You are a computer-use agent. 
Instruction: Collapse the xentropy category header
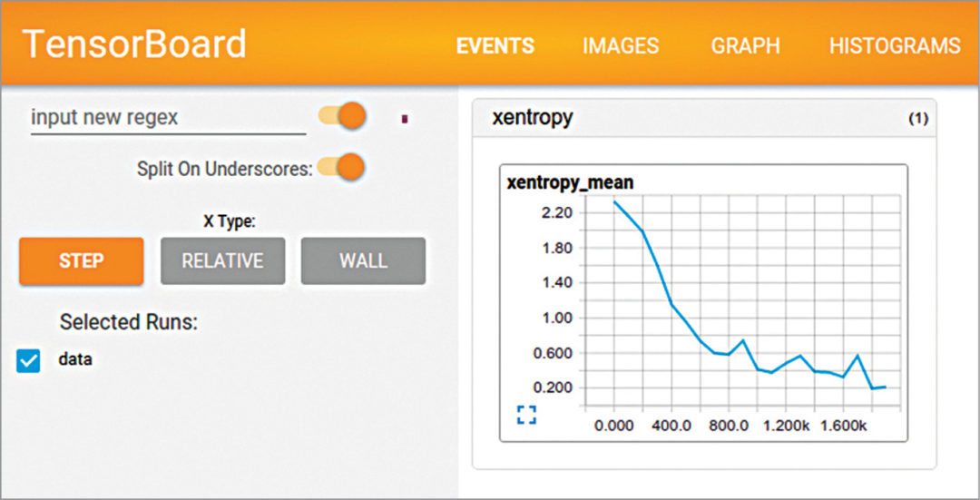pyautogui.click(x=532, y=118)
